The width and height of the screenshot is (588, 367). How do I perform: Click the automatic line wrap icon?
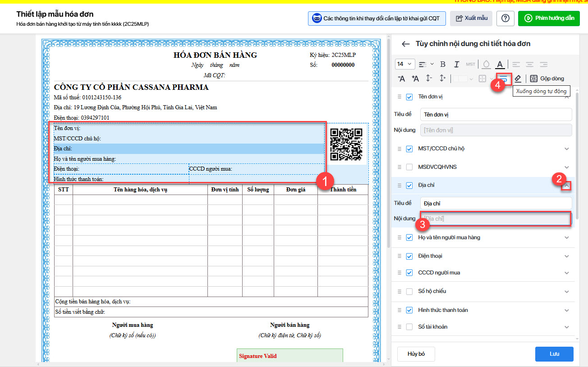pos(504,79)
